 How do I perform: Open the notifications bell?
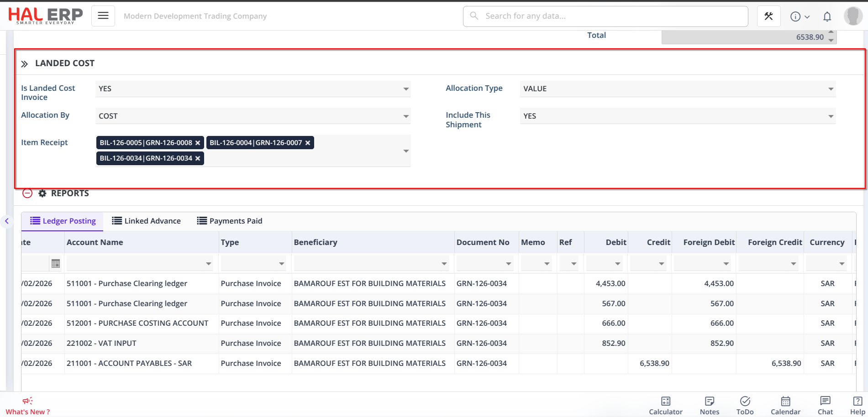[827, 17]
